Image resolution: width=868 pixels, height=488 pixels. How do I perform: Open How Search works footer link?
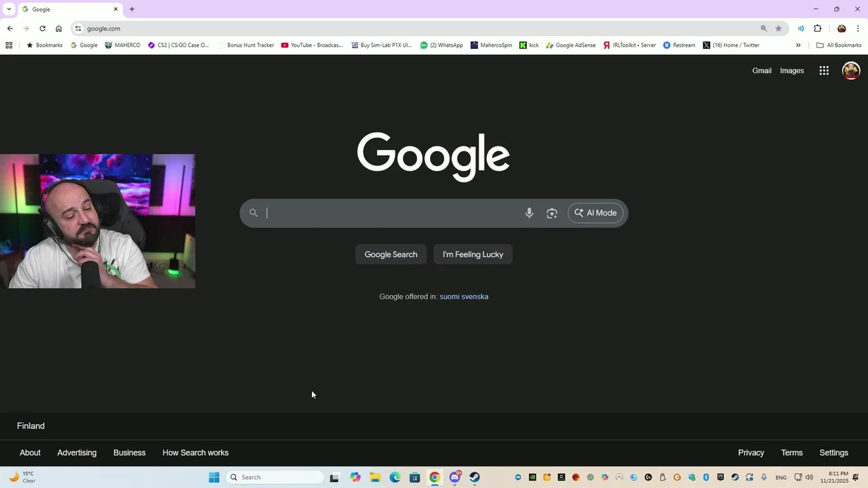point(195,453)
